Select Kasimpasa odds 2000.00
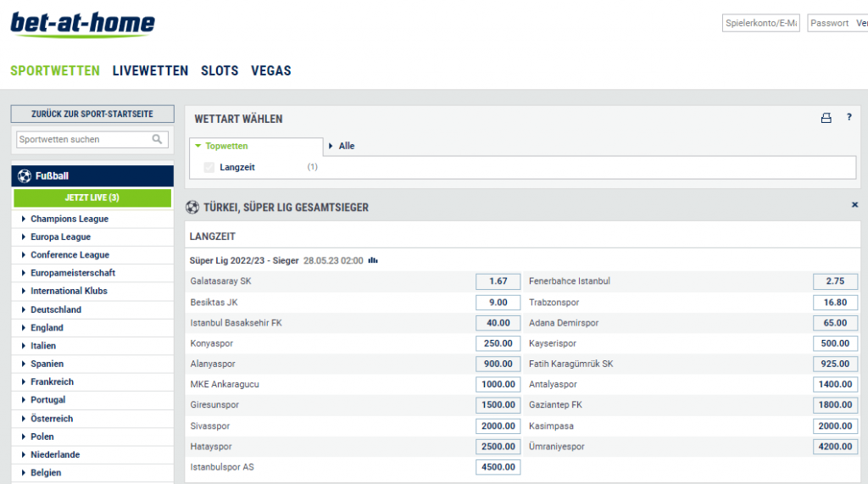Viewport: 868px width, 484px height. [835, 426]
